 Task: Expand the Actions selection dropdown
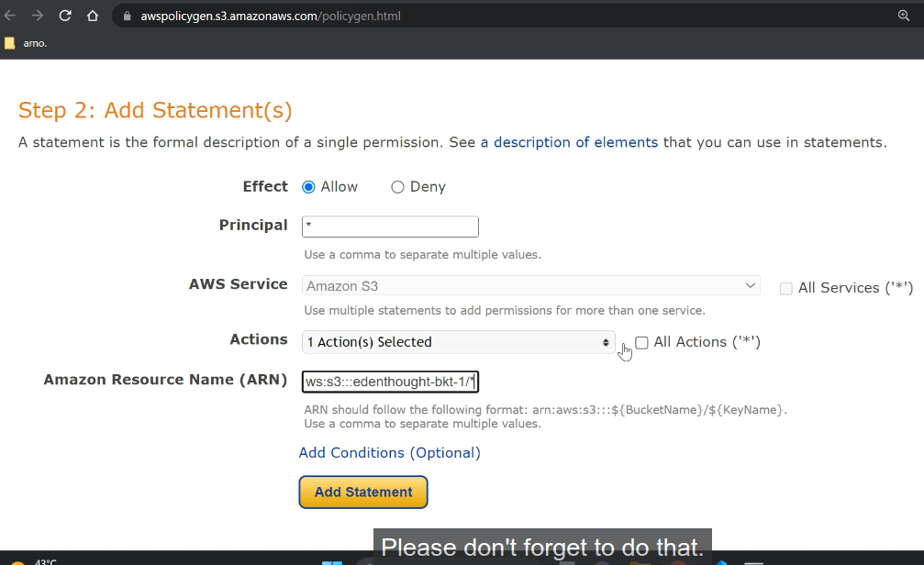(458, 342)
